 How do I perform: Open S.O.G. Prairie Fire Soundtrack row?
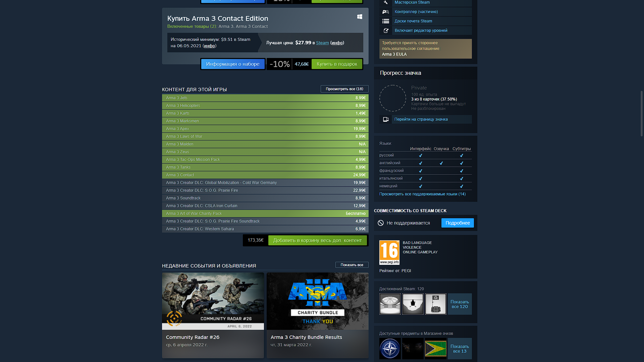tap(265, 221)
